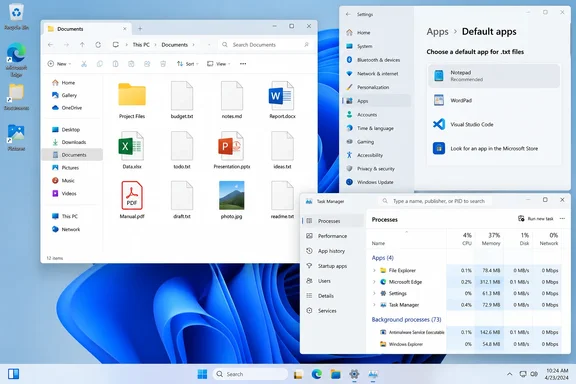Open Users page in Task Manager
Image resolution: width=576 pixels, height=384 pixels.
click(x=332, y=281)
